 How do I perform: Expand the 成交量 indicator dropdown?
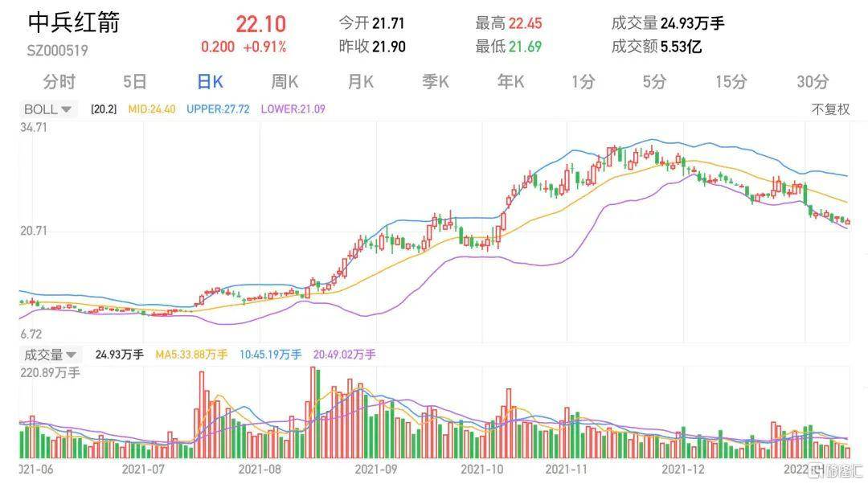pyautogui.click(x=50, y=355)
